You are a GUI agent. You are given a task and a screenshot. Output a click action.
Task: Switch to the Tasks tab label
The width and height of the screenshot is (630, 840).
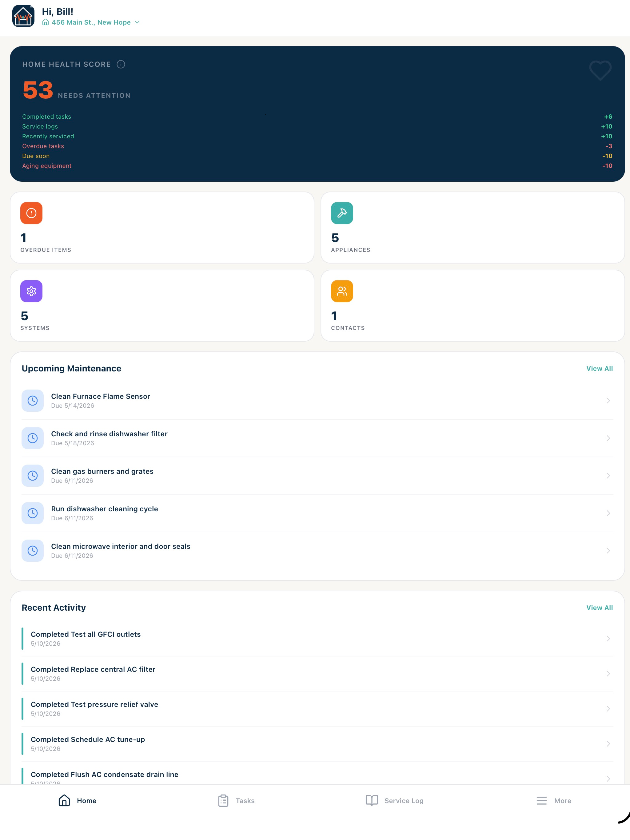[x=245, y=801]
